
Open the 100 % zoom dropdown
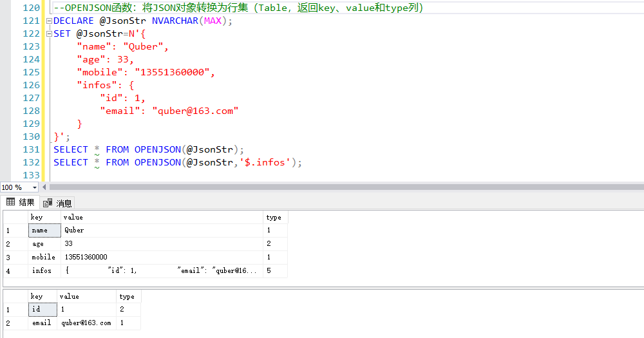(35, 187)
